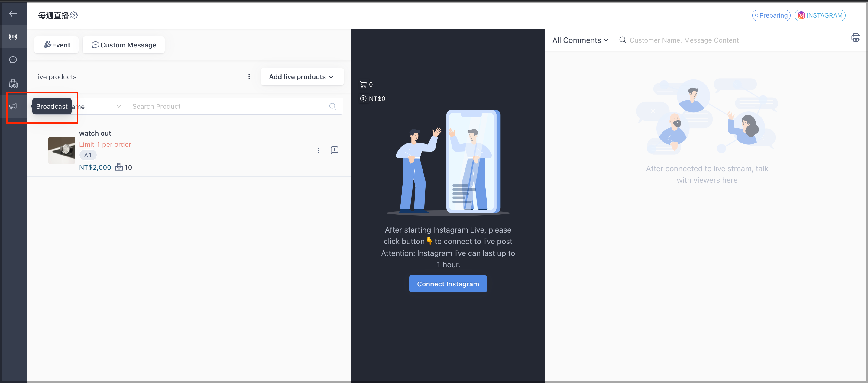
Task: Click the watch out product title
Action: click(95, 134)
